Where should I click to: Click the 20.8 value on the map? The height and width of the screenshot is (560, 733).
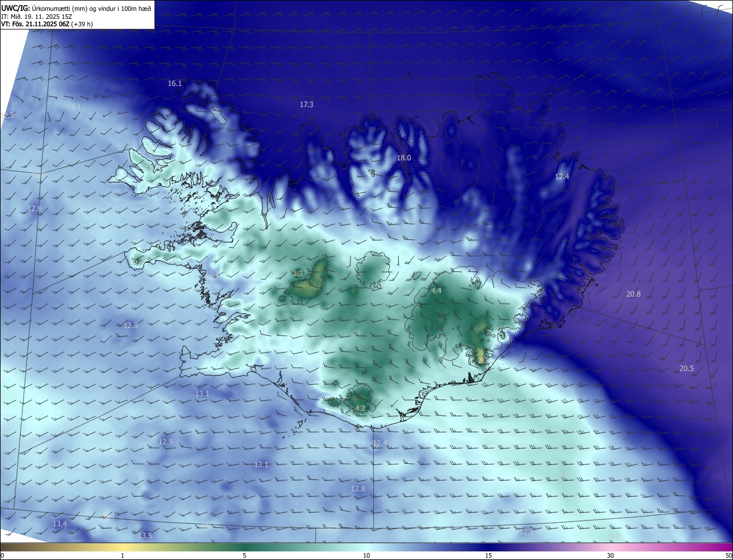[x=633, y=294]
